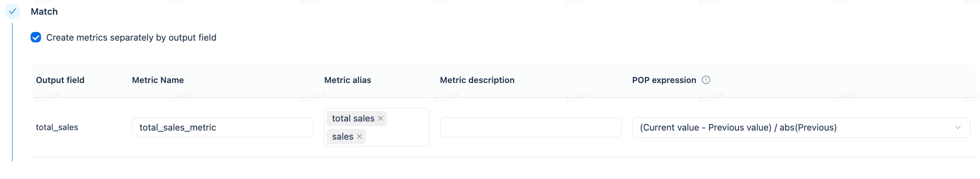Open the POP expression info icon
This screenshot has width=980, height=179.
[x=706, y=80]
